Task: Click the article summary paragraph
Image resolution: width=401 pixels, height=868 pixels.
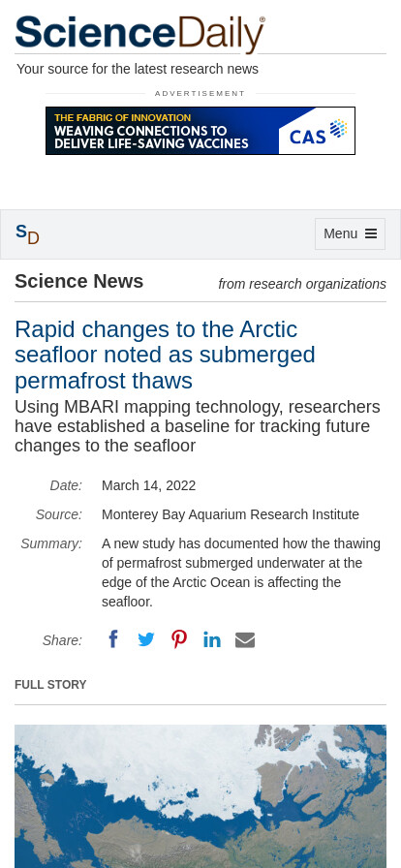Action: 241,573
